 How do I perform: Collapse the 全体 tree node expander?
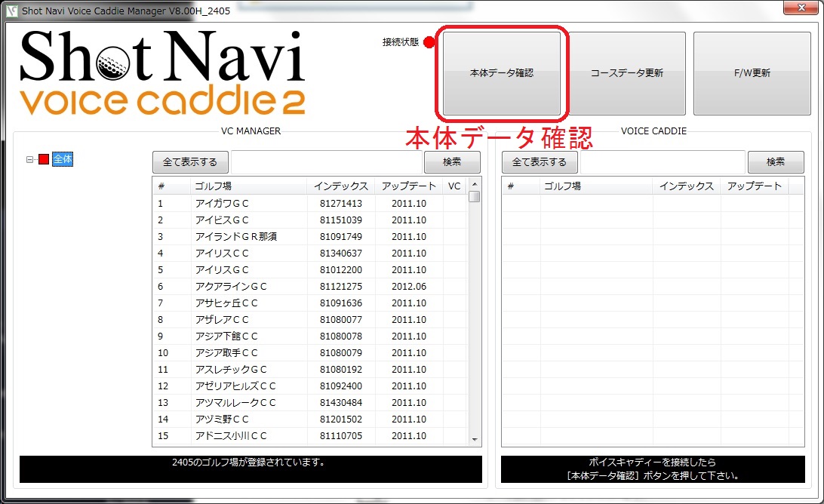pyautogui.click(x=30, y=159)
